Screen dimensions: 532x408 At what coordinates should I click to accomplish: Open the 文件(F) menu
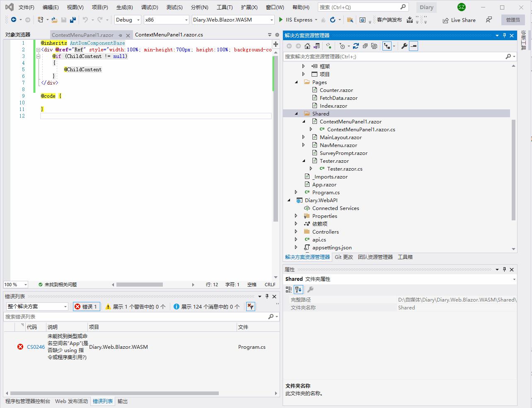[27, 7]
